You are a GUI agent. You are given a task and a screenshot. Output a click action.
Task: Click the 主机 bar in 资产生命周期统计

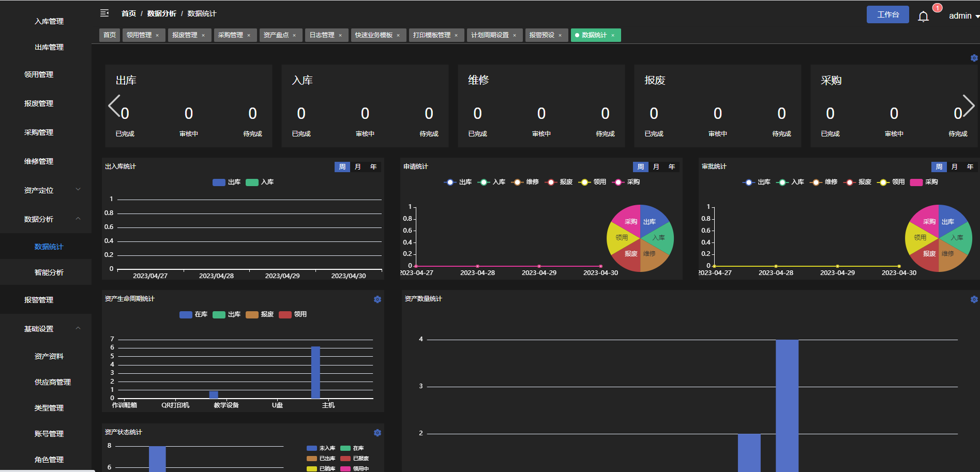click(x=315, y=372)
